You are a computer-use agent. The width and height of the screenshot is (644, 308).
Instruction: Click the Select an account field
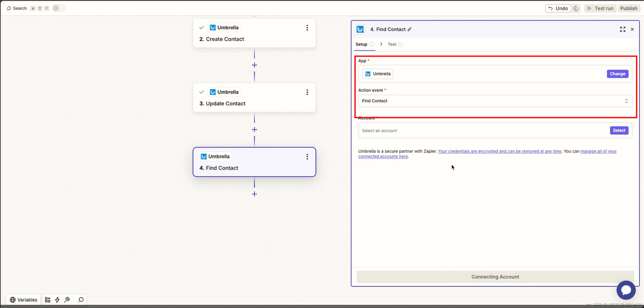tap(495, 131)
